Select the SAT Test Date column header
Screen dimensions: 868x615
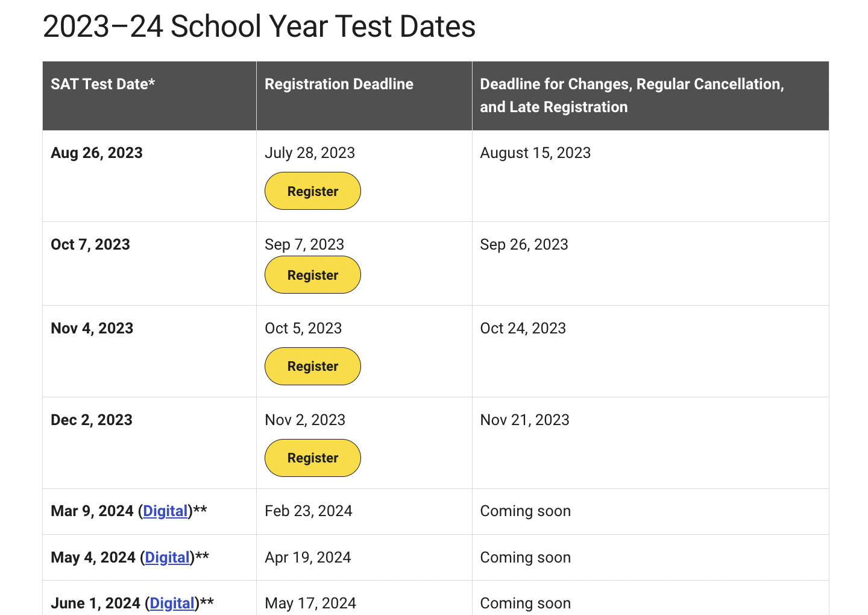coord(102,84)
